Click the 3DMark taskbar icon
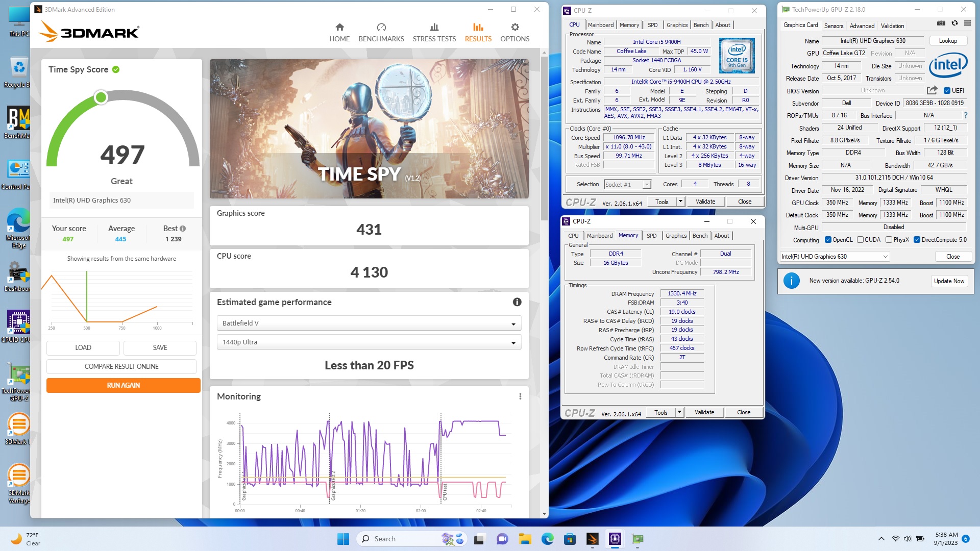 coord(593,539)
